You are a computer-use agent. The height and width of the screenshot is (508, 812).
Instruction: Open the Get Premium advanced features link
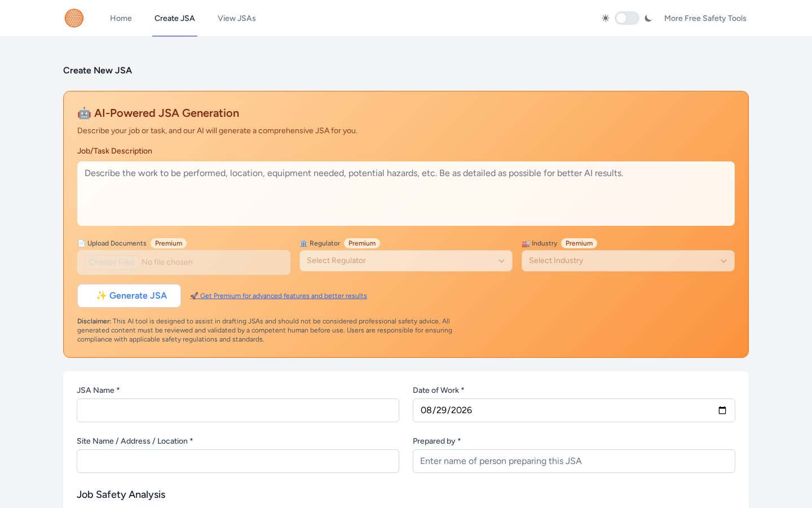click(279, 296)
